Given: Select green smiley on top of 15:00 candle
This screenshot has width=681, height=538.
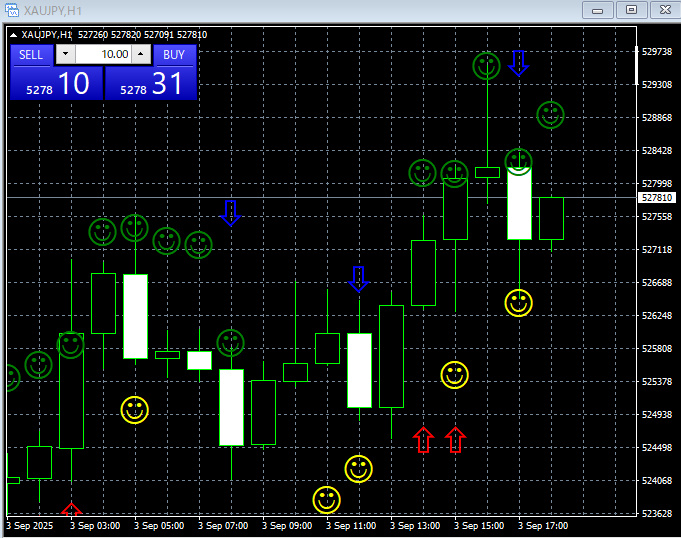Looking at the screenshot, I should click(x=455, y=174).
